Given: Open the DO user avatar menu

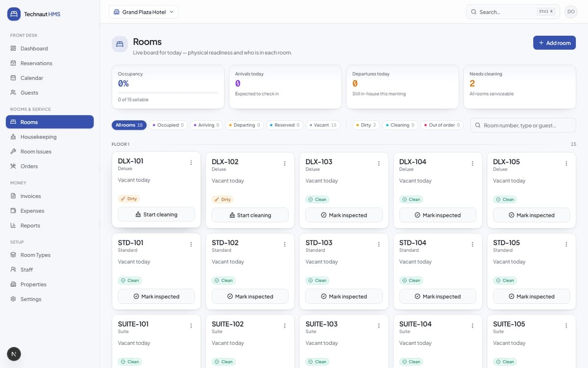Looking at the screenshot, I should [x=571, y=12].
